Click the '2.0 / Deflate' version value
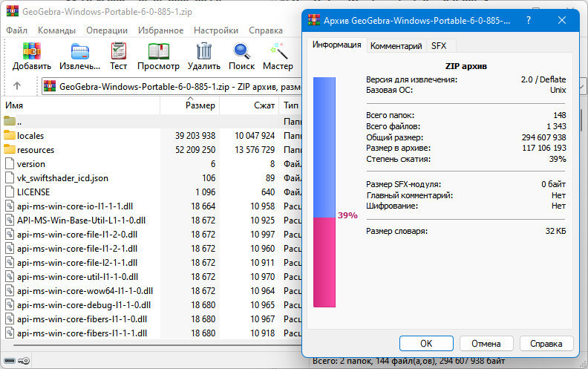The image size is (588, 369). click(x=543, y=79)
